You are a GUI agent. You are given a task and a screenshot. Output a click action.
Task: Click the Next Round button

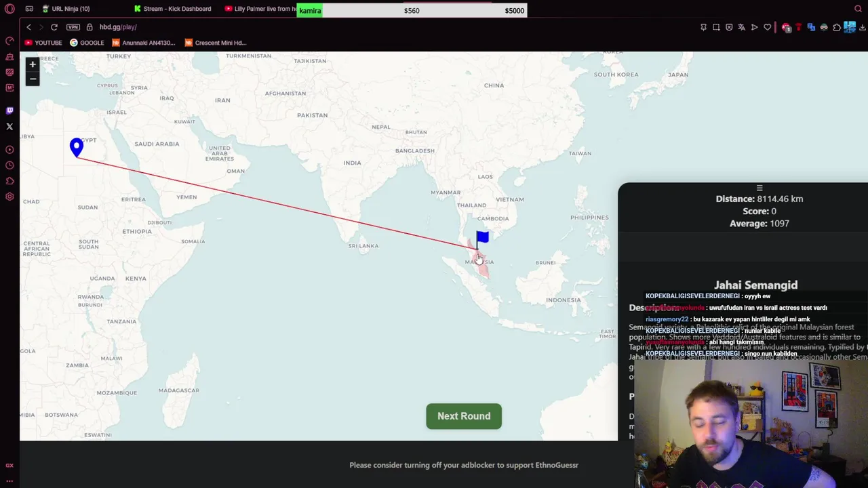click(x=464, y=416)
